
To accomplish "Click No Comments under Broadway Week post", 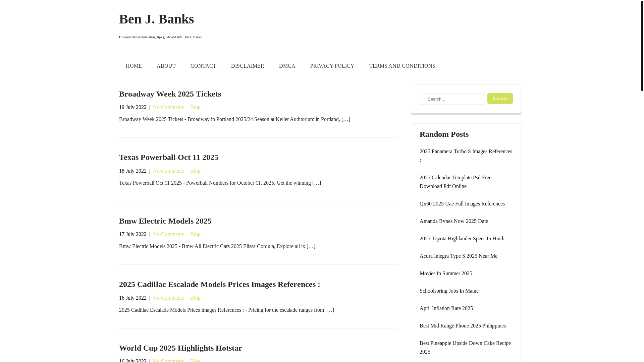I will point(168,107).
